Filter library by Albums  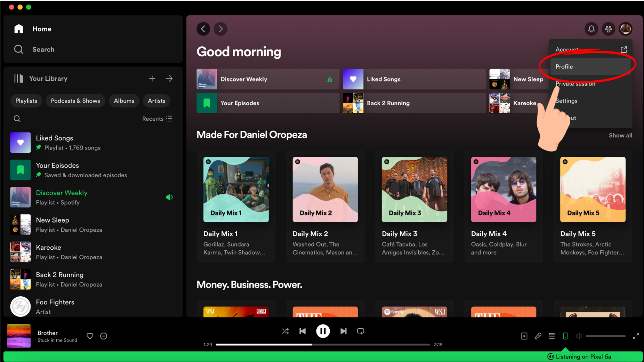pos(124,101)
